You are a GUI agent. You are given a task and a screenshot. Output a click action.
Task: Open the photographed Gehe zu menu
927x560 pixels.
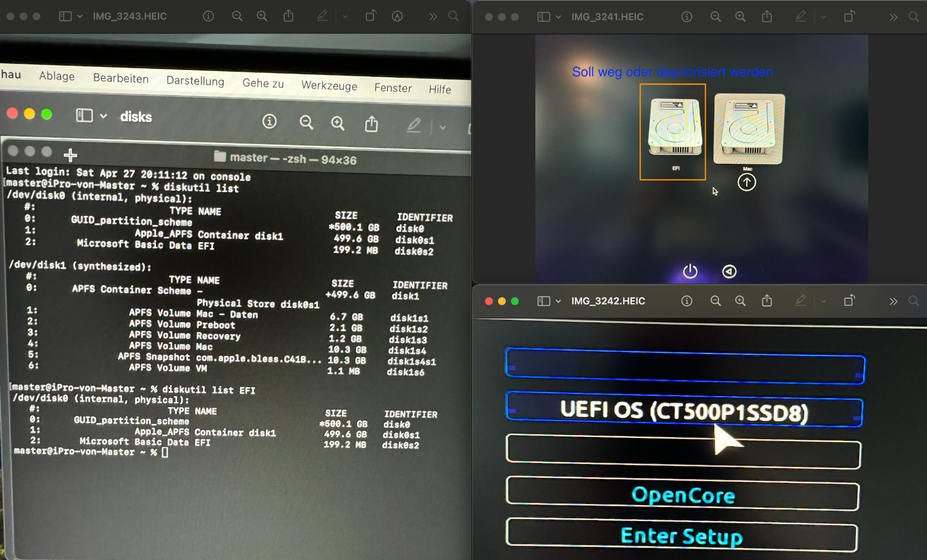click(263, 83)
